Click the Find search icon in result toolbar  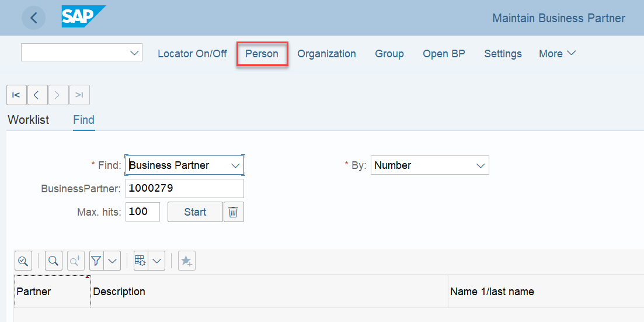(x=53, y=261)
